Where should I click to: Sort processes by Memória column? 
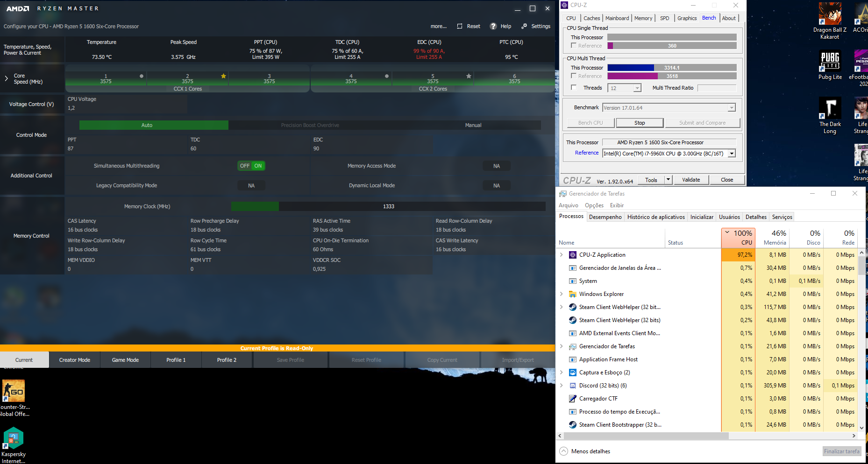coord(772,237)
